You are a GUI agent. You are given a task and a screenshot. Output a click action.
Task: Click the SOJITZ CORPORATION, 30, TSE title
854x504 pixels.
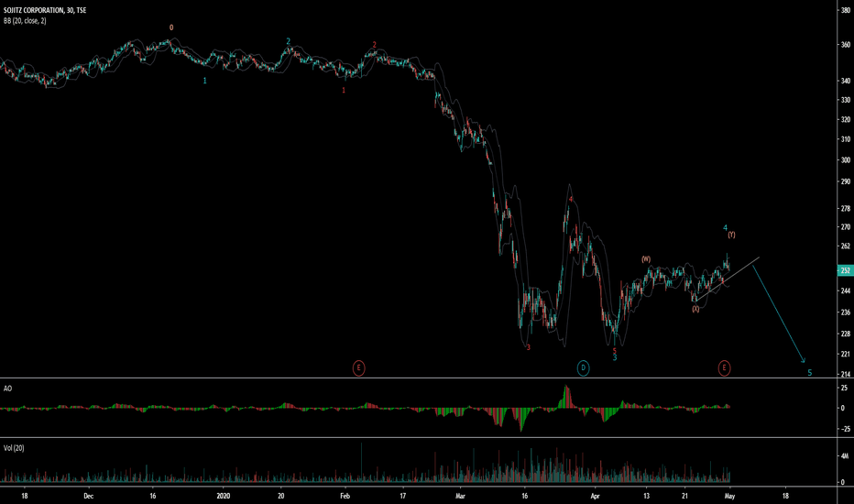[x=45, y=10]
